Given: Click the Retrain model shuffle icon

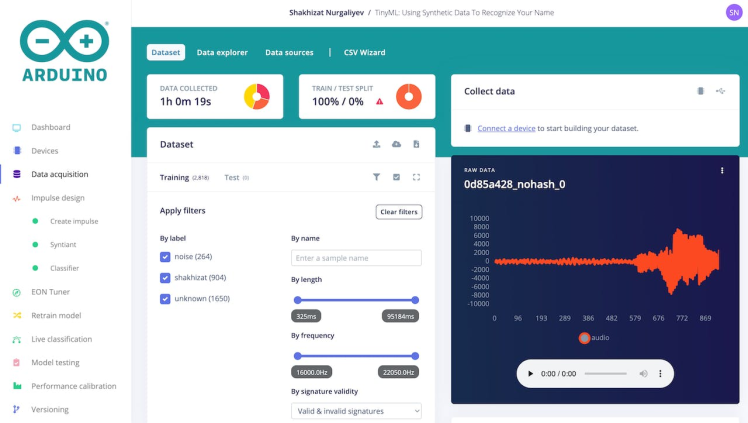Looking at the screenshot, I should [17, 315].
